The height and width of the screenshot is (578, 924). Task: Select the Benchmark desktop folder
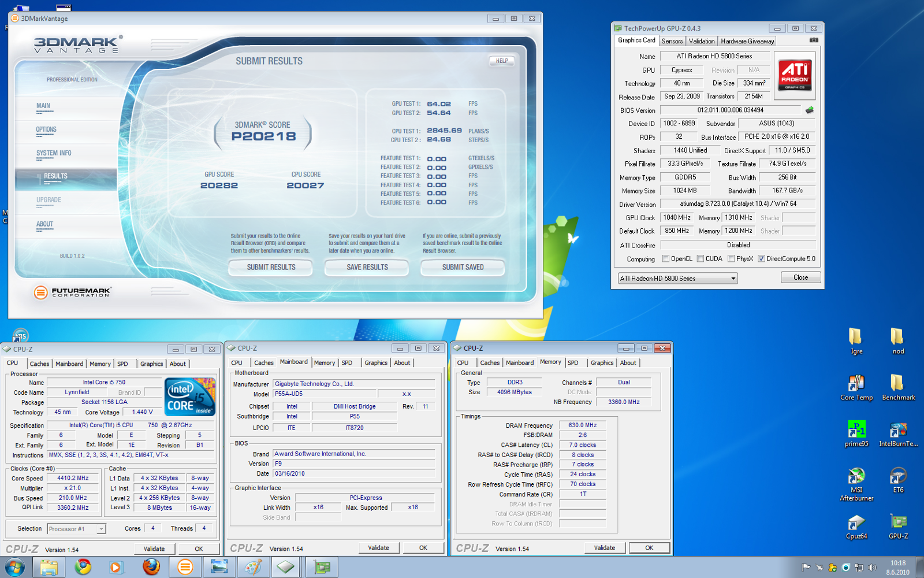[x=898, y=387]
